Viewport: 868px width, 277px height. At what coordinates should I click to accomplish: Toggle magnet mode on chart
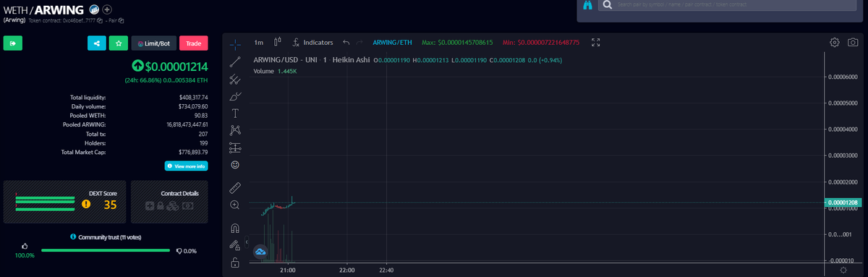pyautogui.click(x=234, y=229)
